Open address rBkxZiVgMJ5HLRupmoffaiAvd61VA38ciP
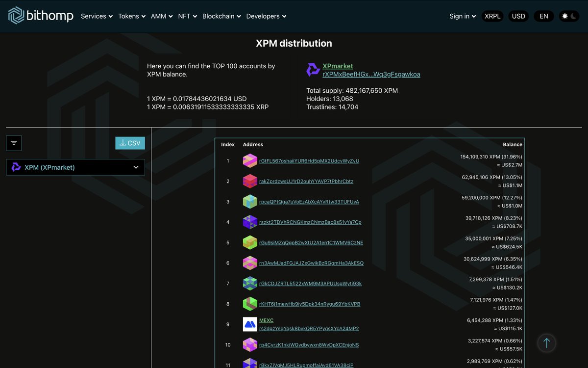 tap(306, 365)
